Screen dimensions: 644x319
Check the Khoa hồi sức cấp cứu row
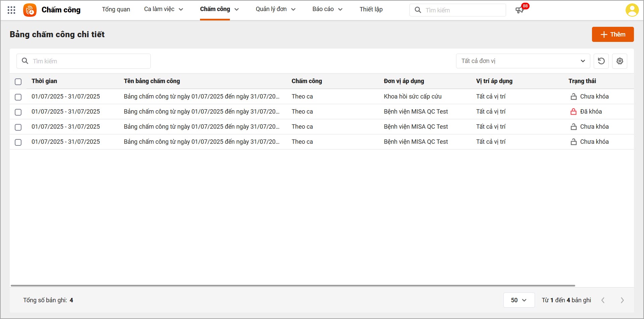(x=18, y=97)
